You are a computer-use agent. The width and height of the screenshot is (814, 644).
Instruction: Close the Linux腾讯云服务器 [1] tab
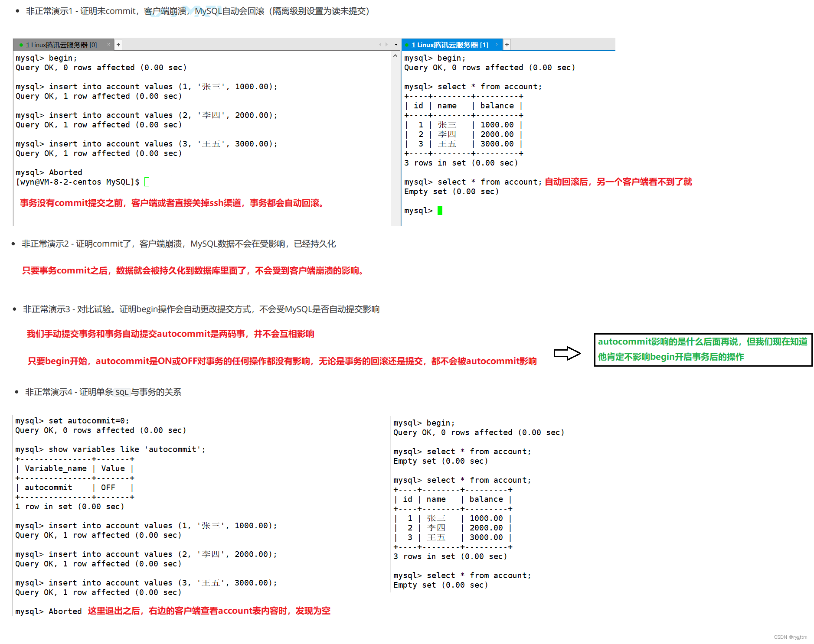click(497, 45)
